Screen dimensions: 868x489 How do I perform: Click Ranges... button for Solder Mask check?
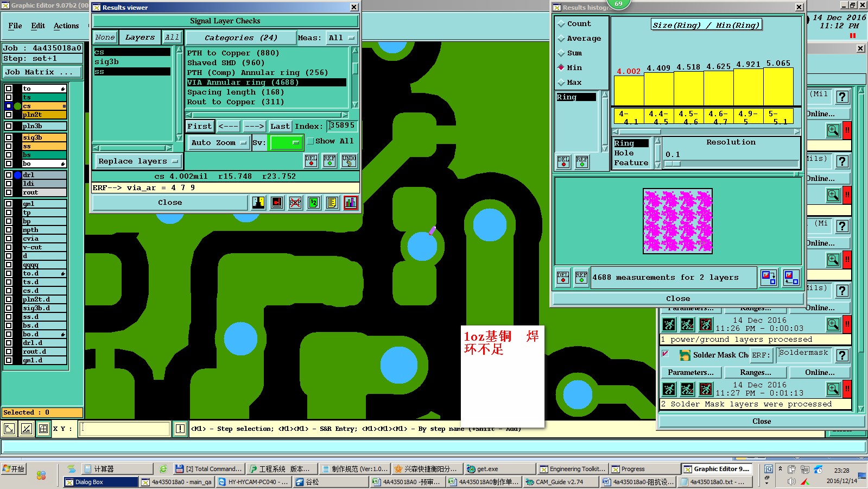pos(755,372)
